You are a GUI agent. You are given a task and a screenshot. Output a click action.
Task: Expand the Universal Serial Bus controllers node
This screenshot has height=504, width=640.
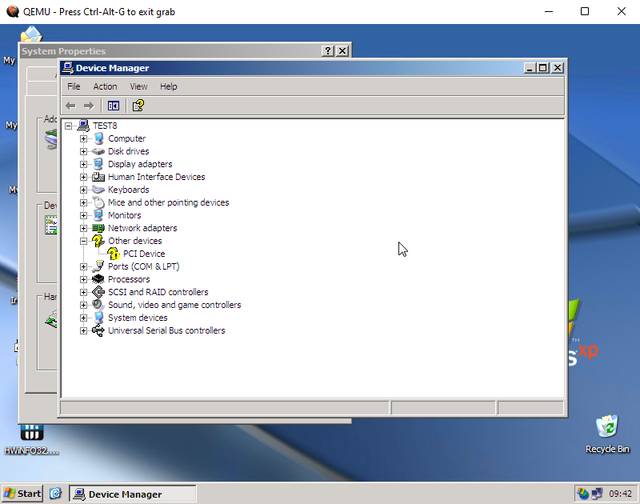(x=84, y=331)
